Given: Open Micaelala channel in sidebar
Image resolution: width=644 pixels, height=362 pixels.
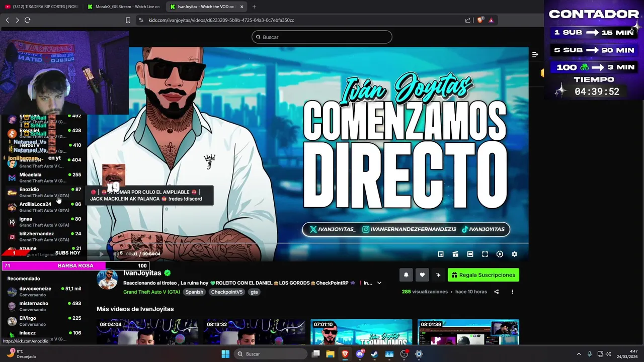Looking at the screenshot, I should point(44,177).
